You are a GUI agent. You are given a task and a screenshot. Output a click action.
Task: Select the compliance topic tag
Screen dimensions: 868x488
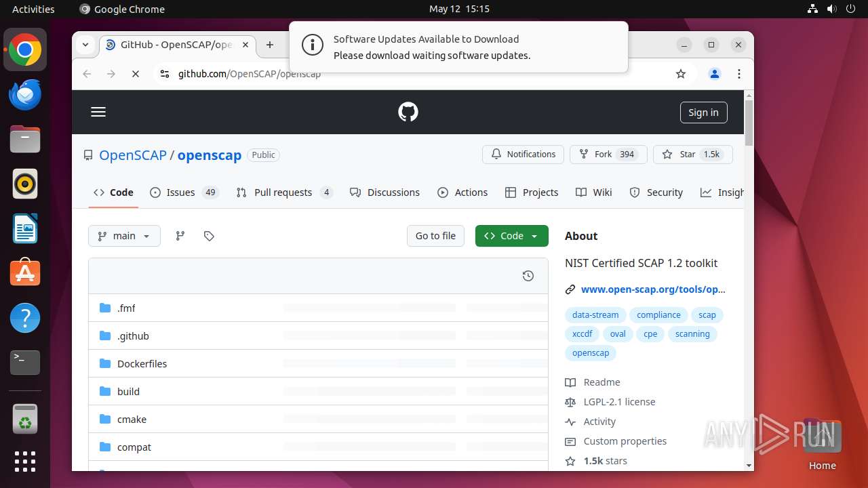[658, 314]
